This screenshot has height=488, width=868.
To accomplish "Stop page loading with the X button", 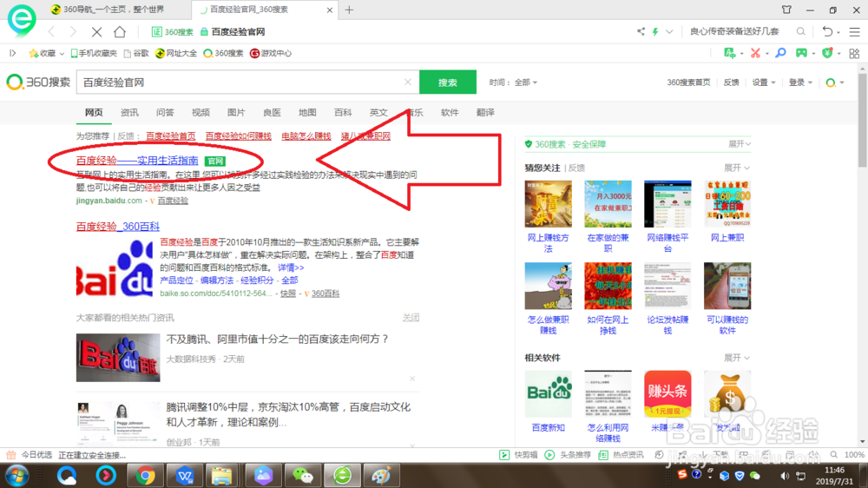I will click(96, 31).
